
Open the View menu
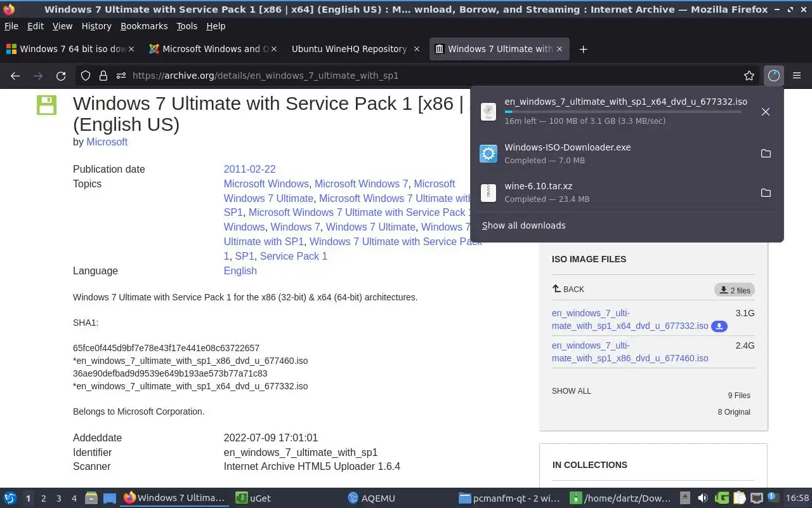pos(62,26)
